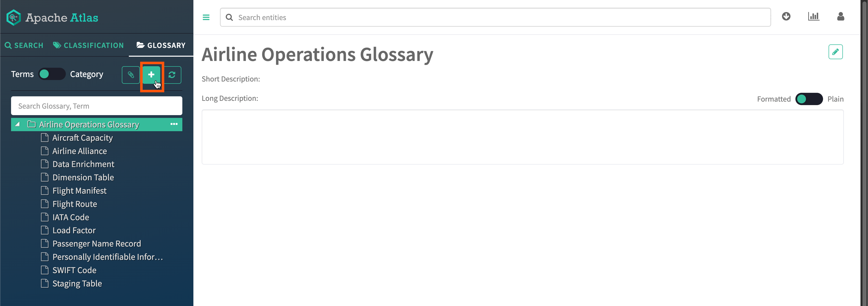Collapse the sidebar with hamburger icon
Image resolution: width=868 pixels, height=306 pixels.
coord(206,18)
